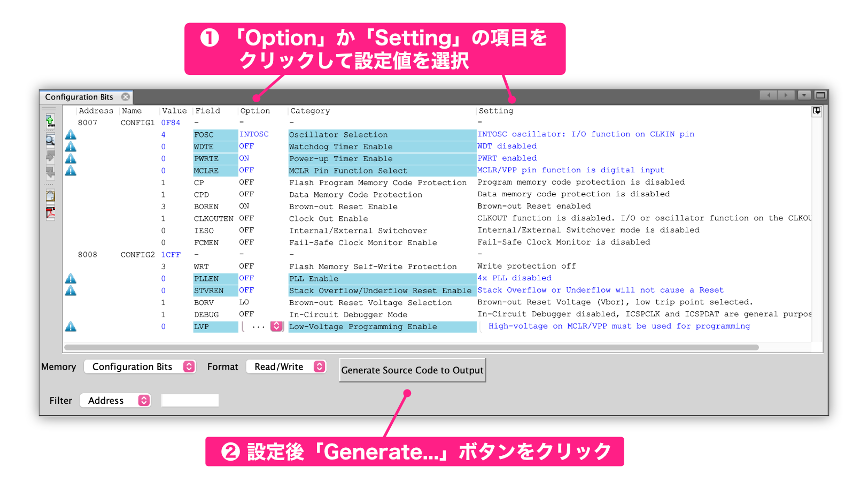868x489 pixels.
Task: Click the OFF option in STVREN row
Action: tap(246, 290)
